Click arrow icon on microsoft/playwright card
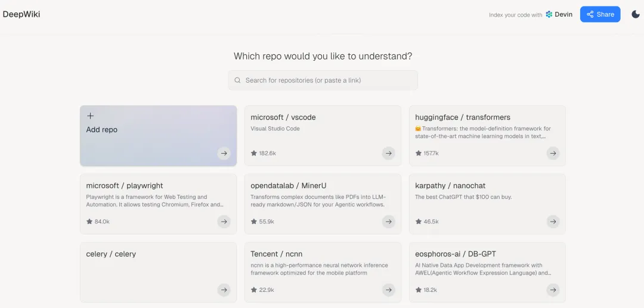This screenshot has width=644, height=308. [224, 222]
